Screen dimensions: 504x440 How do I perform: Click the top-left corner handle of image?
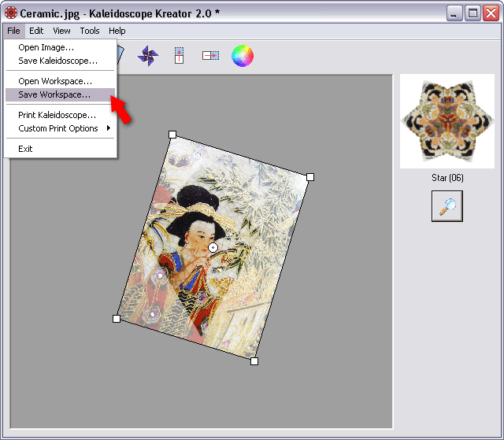[172, 135]
